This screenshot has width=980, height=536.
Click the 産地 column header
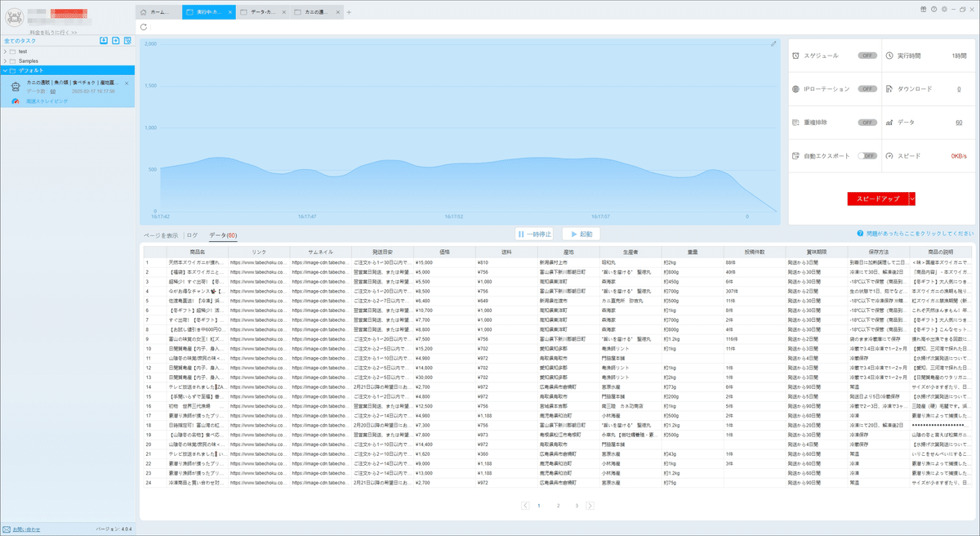(568, 252)
